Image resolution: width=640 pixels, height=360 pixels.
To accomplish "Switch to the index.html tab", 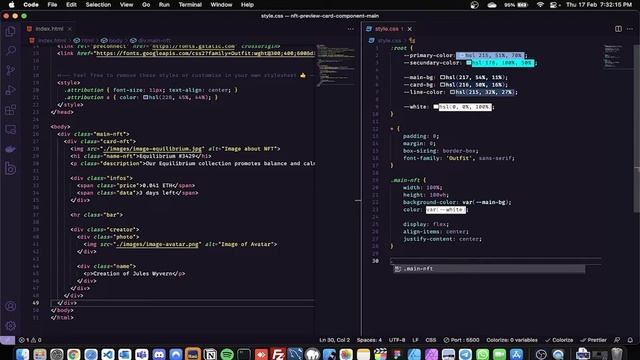I will (49, 29).
